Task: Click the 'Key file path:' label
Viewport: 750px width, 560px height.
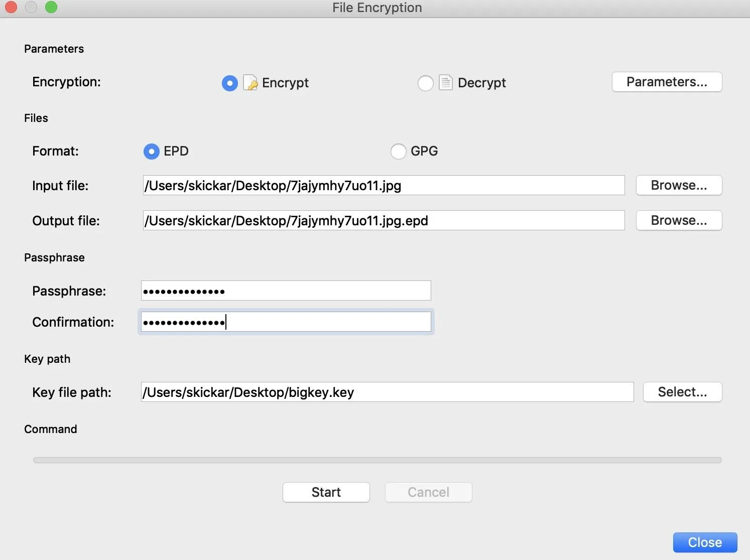Action: [x=72, y=392]
